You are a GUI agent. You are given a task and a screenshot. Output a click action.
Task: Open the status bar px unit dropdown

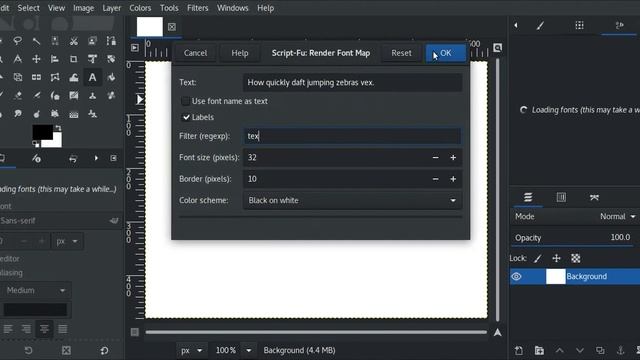pos(191,350)
